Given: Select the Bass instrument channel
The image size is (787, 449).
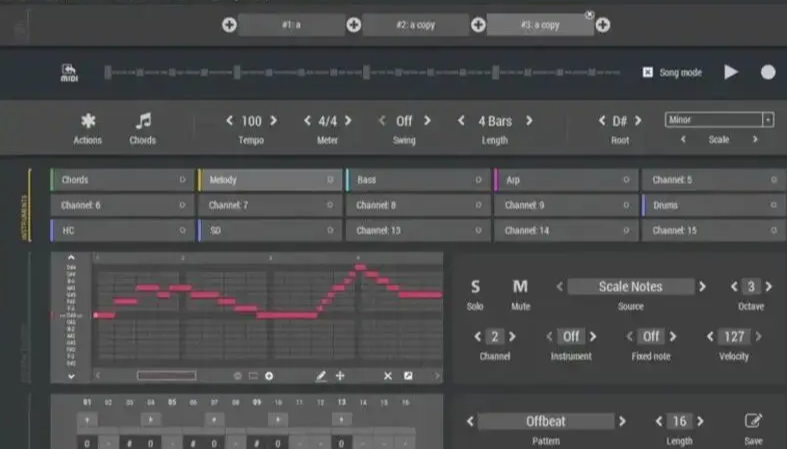Looking at the screenshot, I should 418,180.
